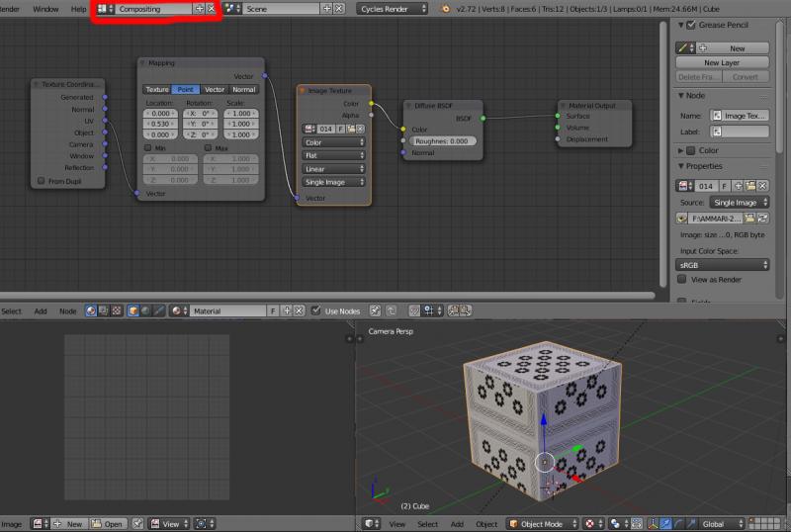Open the sRGB color space dropdown

pos(723,265)
